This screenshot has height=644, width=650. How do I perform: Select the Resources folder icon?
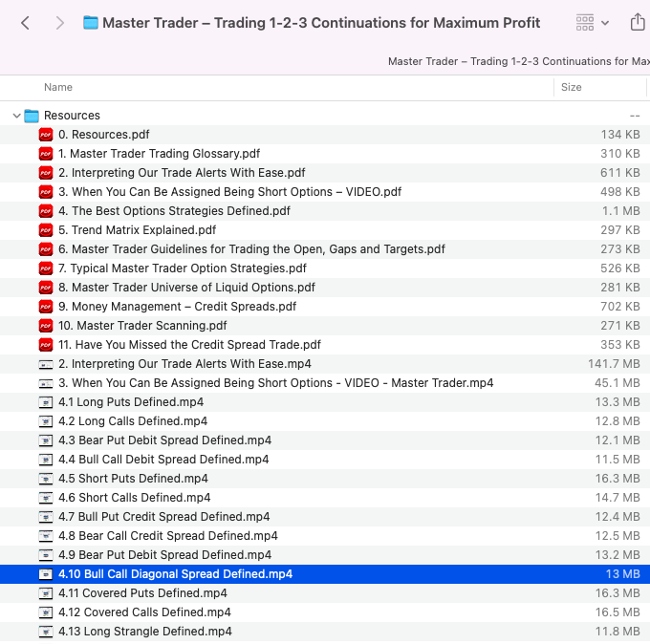[x=32, y=116]
